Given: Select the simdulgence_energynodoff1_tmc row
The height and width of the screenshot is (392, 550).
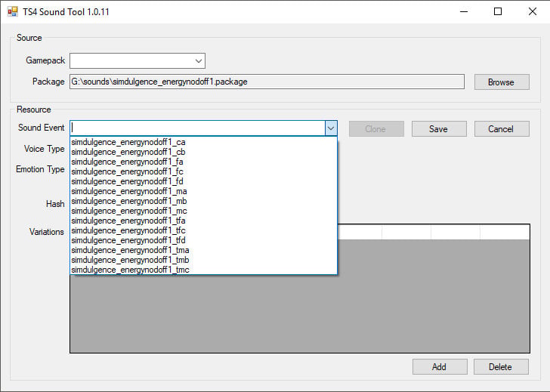Looking at the screenshot, I should point(203,270).
